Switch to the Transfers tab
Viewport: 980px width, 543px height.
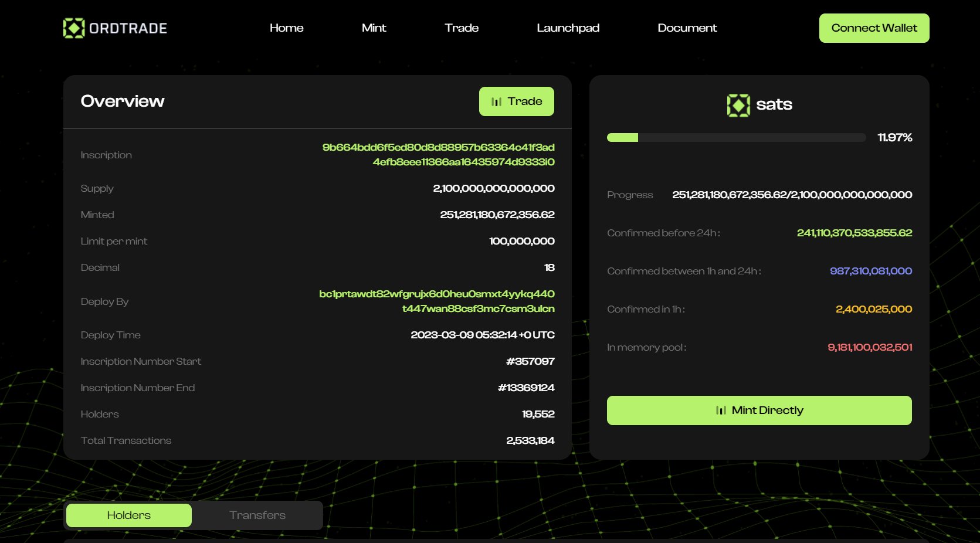click(x=257, y=515)
